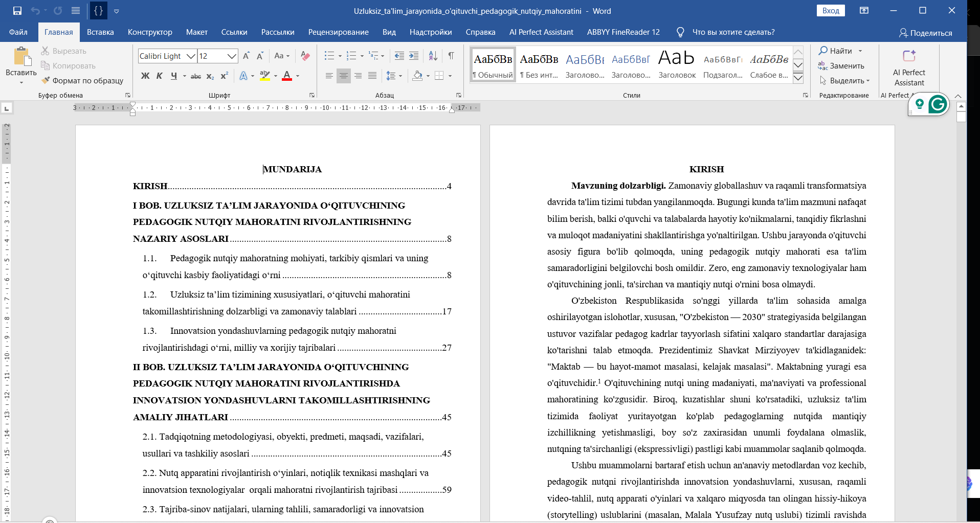Increase the font size
Viewport: 980px width, 523px height.
click(246, 56)
